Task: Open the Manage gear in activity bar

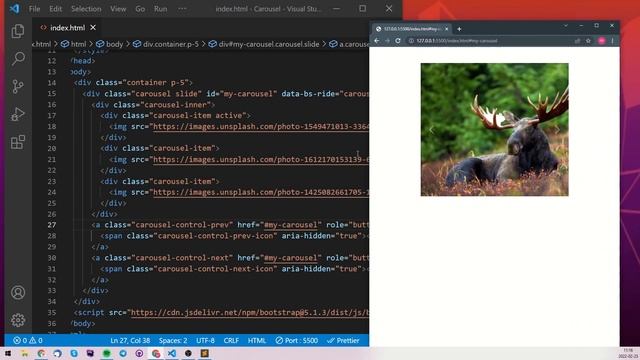Action: point(18,320)
